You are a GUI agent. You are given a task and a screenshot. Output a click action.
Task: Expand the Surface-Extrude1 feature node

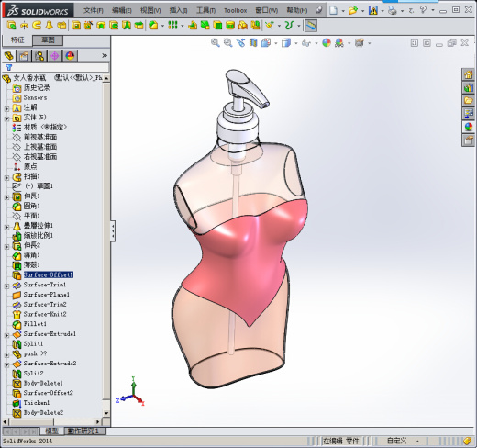tap(6, 335)
